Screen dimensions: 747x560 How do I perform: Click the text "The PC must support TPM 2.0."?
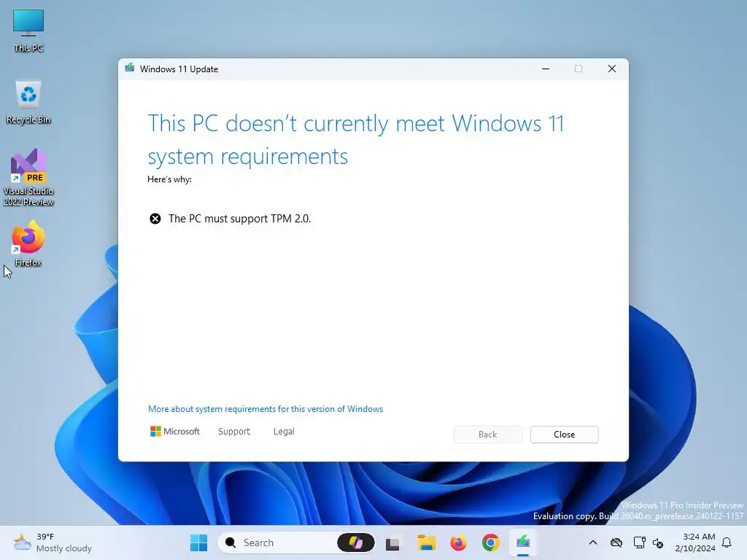click(239, 219)
